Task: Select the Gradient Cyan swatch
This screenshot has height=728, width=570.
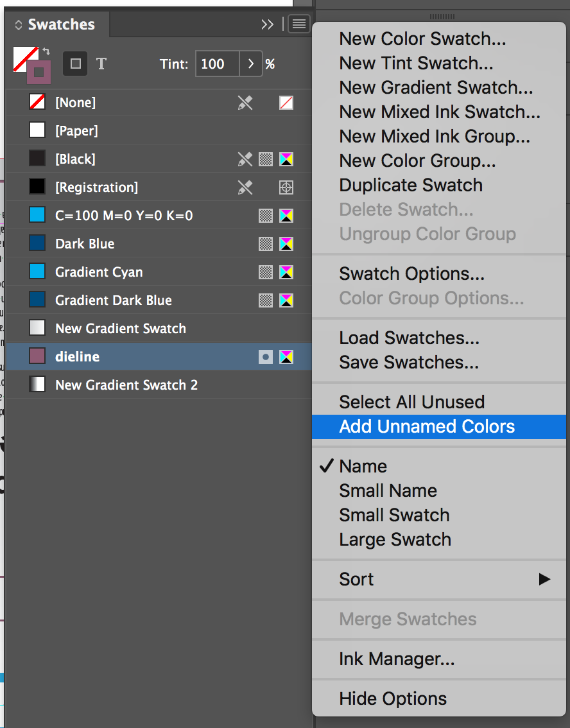Action: (99, 272)
